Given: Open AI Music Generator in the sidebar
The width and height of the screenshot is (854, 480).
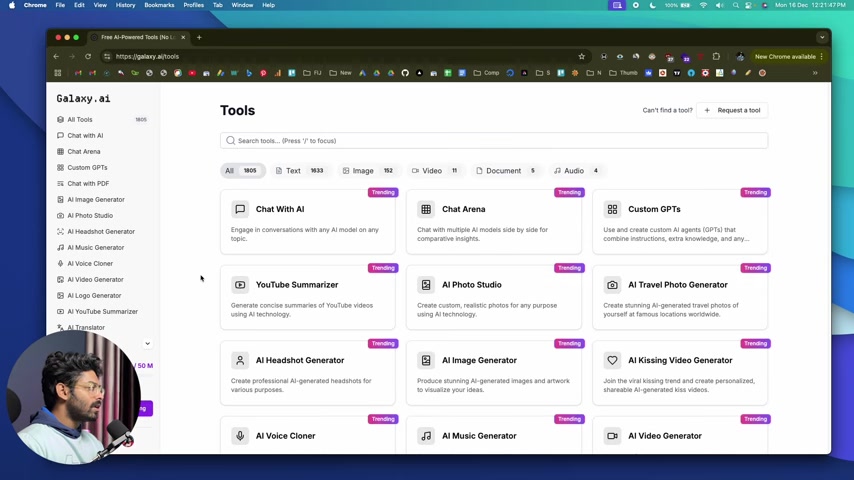Looking at the screenshot, I should 102,247.
